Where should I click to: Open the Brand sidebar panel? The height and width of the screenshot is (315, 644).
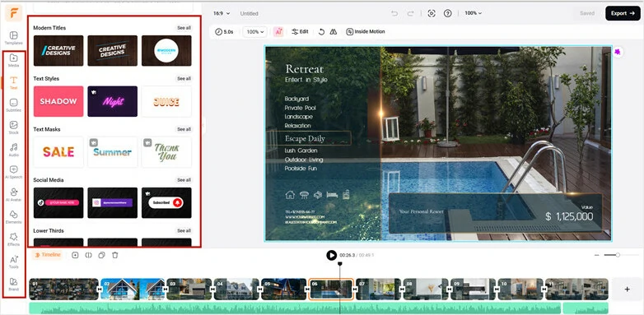(x=13, y=285)
